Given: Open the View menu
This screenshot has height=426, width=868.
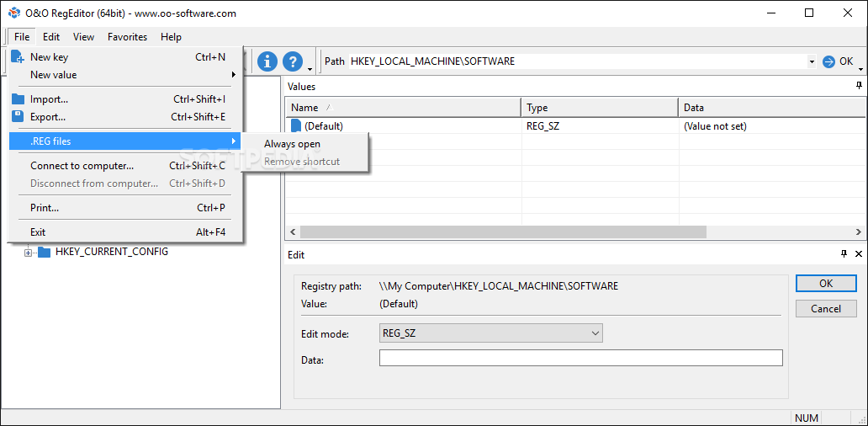Looking at the screenshot, I should (x=83, y=37).
